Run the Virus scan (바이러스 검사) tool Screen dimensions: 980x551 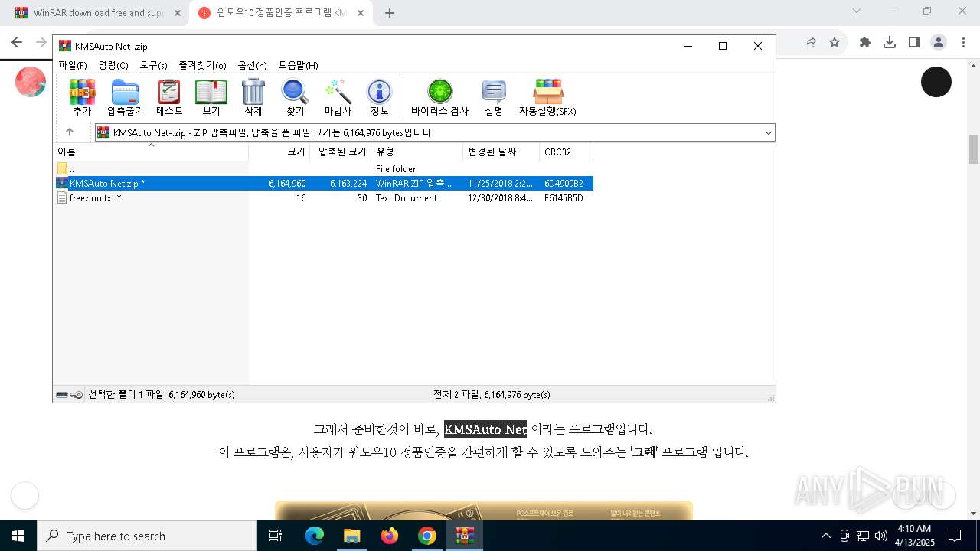(x=439, y=97)
